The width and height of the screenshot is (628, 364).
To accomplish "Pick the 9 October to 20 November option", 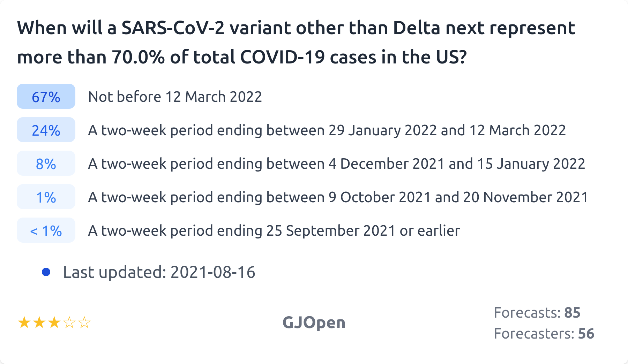I will (x=338, y=197).
